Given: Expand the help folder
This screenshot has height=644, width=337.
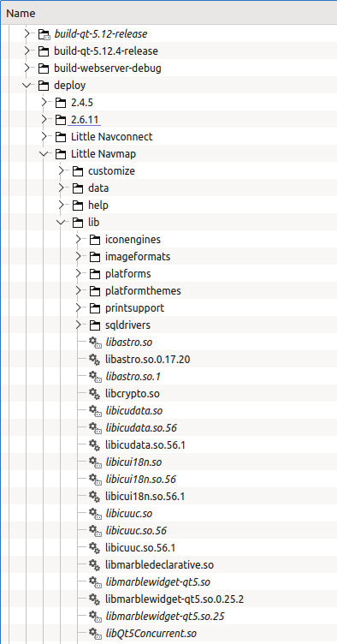Looking at the screenshot, I should (x=62, y=205).
